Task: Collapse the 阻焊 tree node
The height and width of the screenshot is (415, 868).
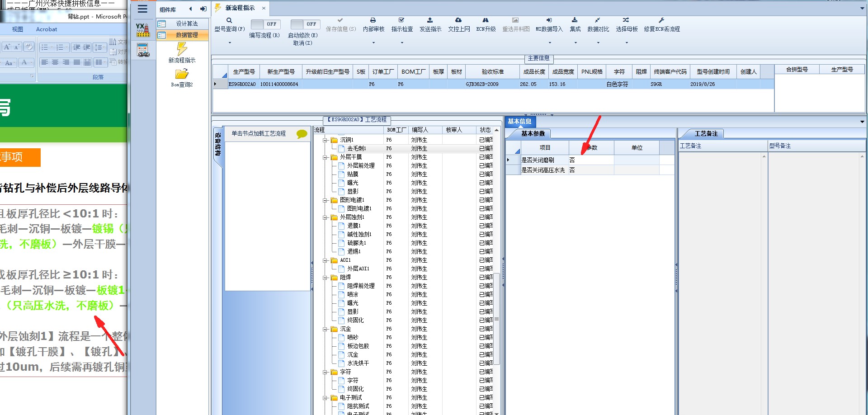Action: (325, 278)
